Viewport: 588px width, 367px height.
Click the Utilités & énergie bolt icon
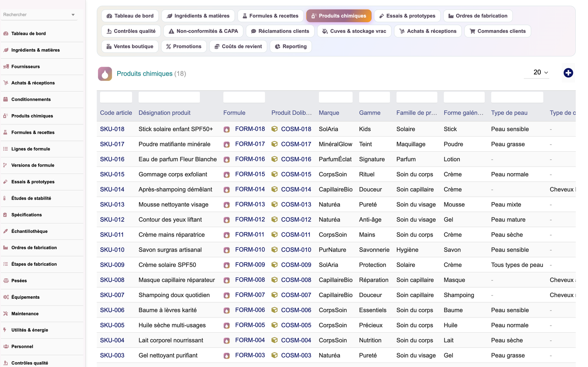coord(6,330)
